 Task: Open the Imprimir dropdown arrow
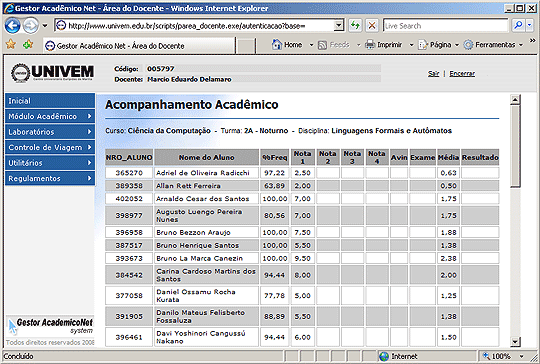[x=411, y=45]
